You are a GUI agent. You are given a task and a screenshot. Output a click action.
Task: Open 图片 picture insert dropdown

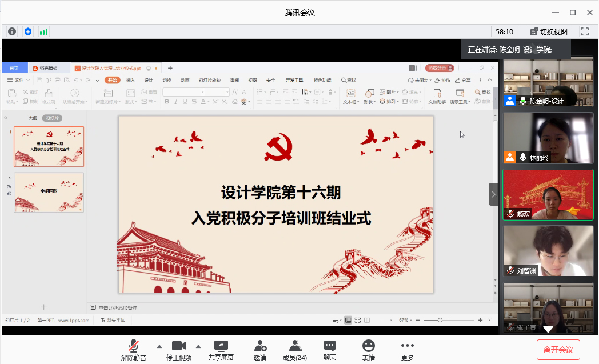coord(389,92)
